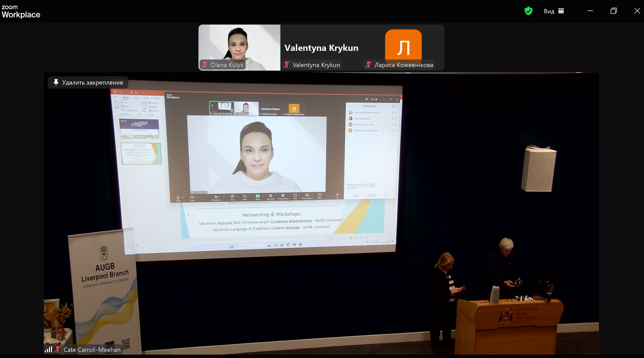Click the green encryption shield icon

click(x=528, y=11)
